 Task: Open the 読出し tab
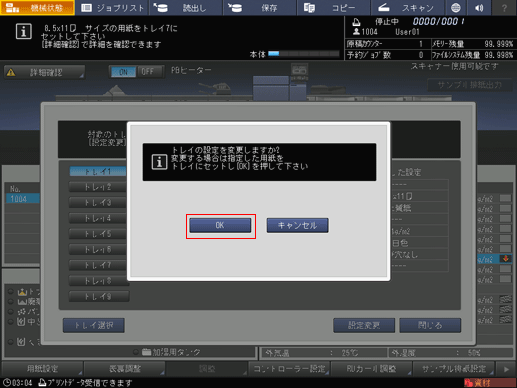pyautogui.click(x=186, y=8)
